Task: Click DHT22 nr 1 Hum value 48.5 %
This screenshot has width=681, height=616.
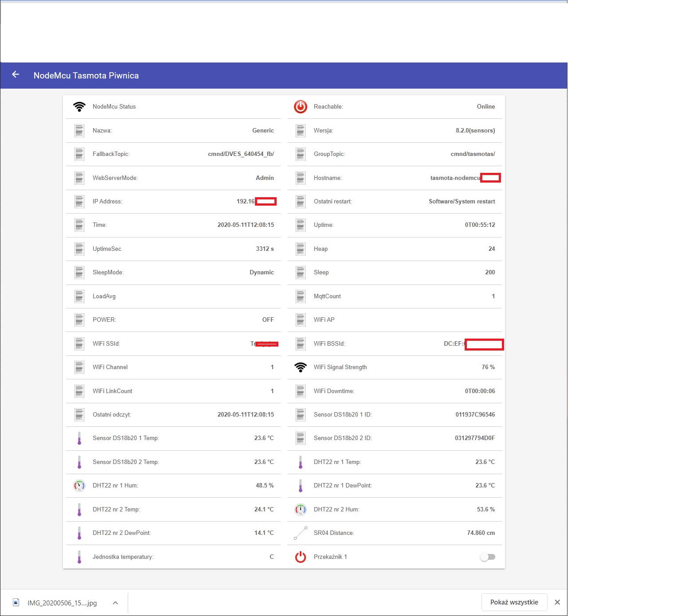Action: click(265, 486)
